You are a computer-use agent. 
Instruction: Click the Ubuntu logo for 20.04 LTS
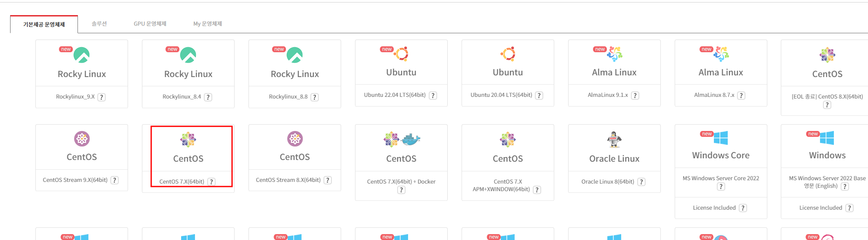pos(508,54)
